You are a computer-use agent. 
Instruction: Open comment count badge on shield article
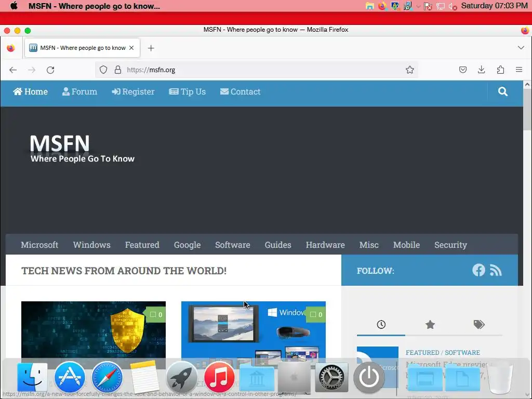click(x=156, y=314)
